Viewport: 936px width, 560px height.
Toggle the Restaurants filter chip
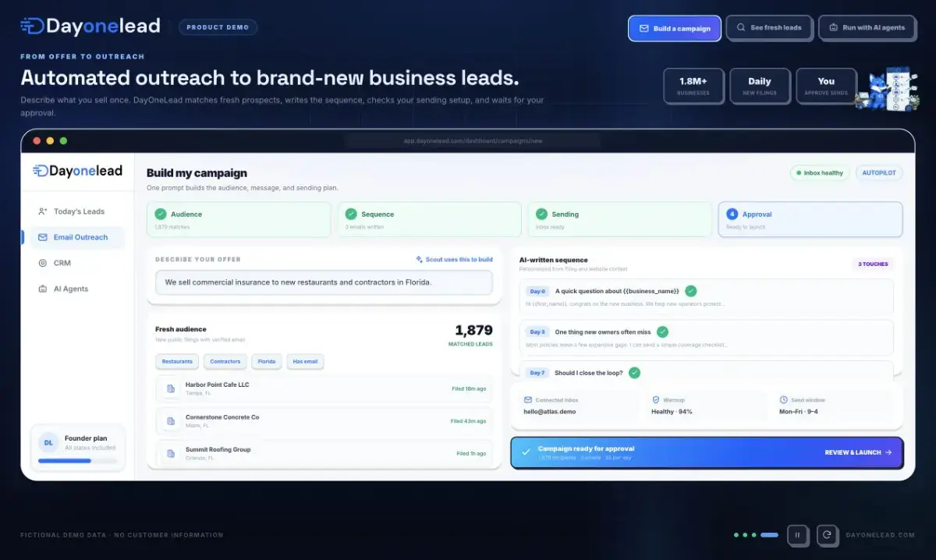pyautogui.click(x=177, y=361)
